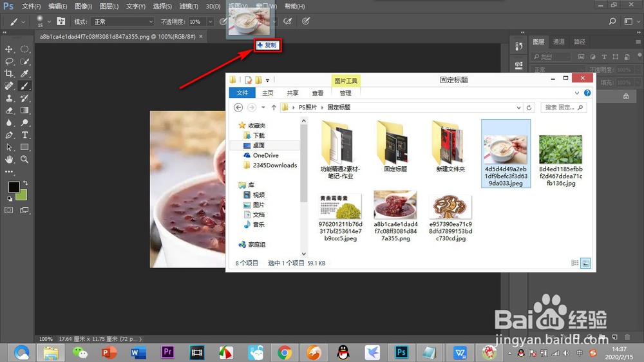Toggle Quick Mask mode

[x=8, y=210]
